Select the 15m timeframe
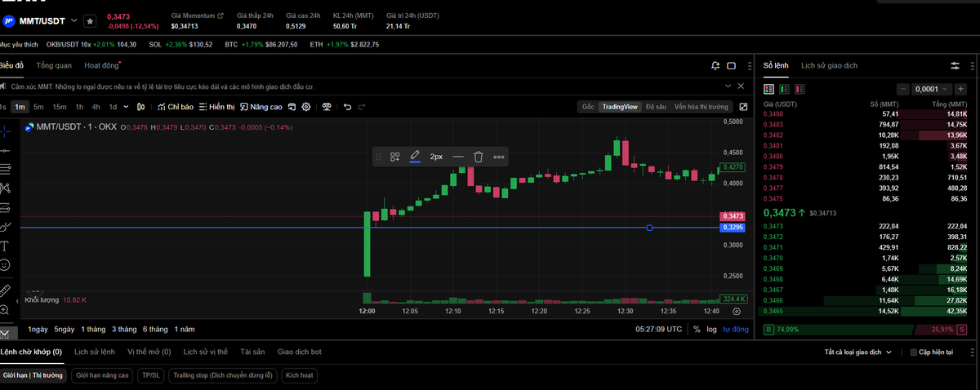This screenshot has height=390, width=980. point(59,107)
